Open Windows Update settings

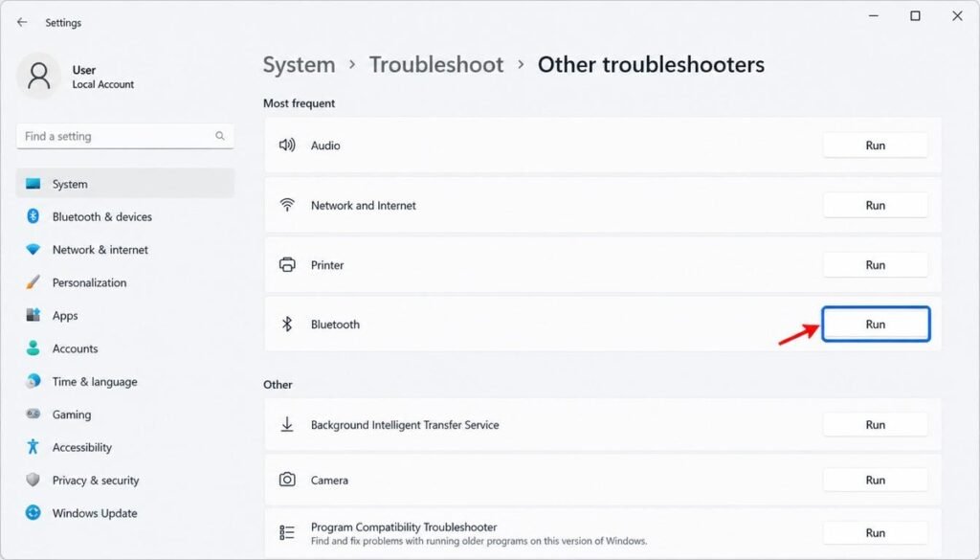125,512
